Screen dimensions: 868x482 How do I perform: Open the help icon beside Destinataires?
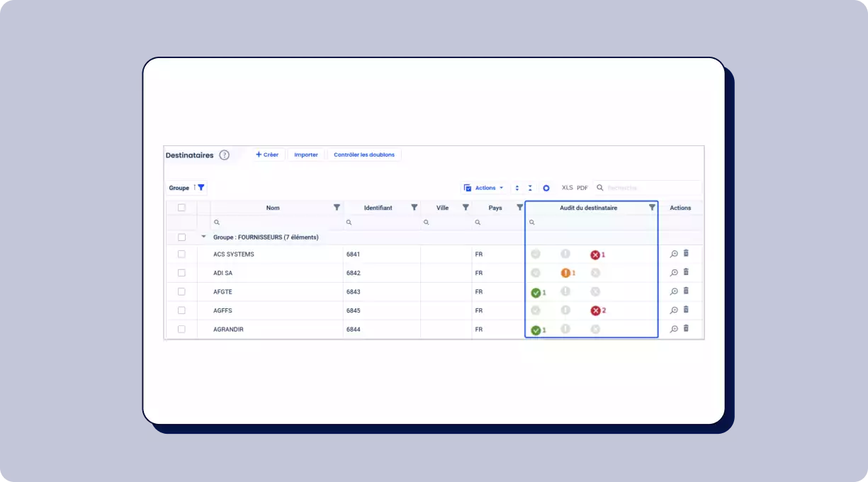pyautogui.click(x=224, y=155)
